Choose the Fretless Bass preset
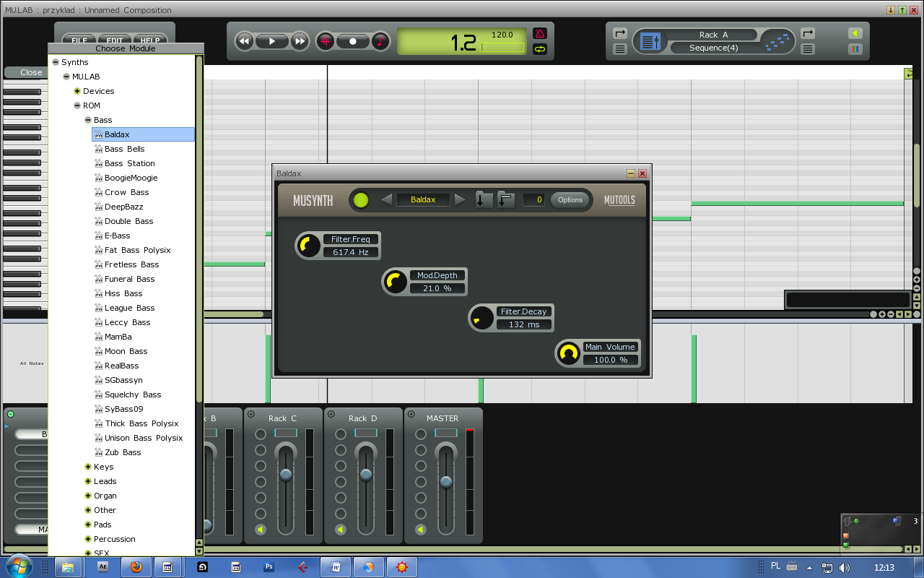The image size is (924, 578). (x=131, y=264)
